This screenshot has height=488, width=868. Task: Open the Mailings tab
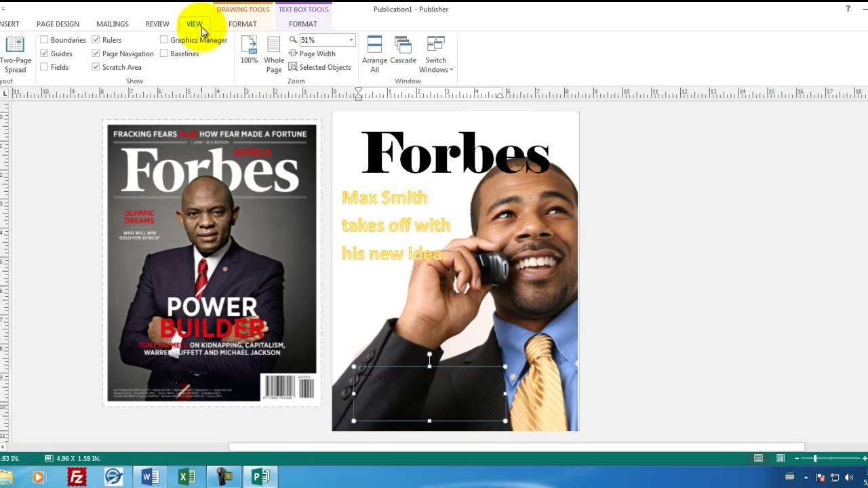tap(113, 24)
